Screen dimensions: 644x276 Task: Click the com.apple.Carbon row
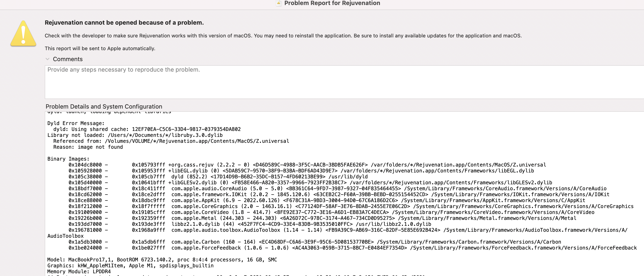[315, 242]
